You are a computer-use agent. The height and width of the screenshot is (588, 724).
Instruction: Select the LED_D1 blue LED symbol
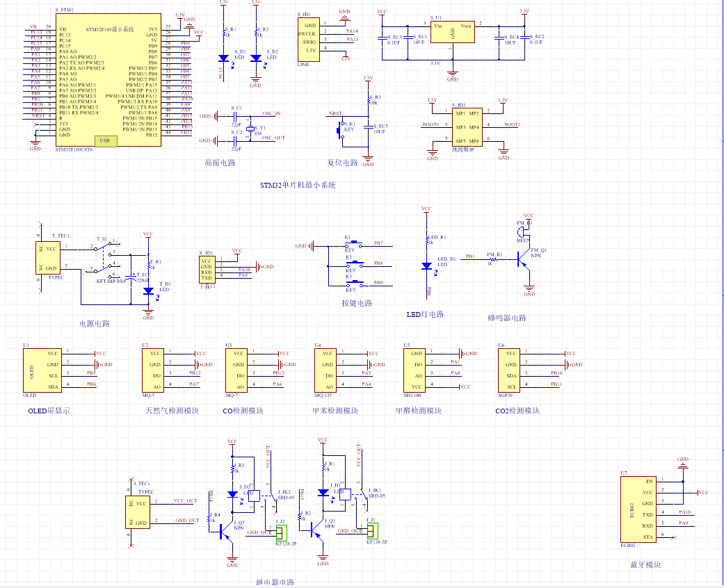pos(426,266)
